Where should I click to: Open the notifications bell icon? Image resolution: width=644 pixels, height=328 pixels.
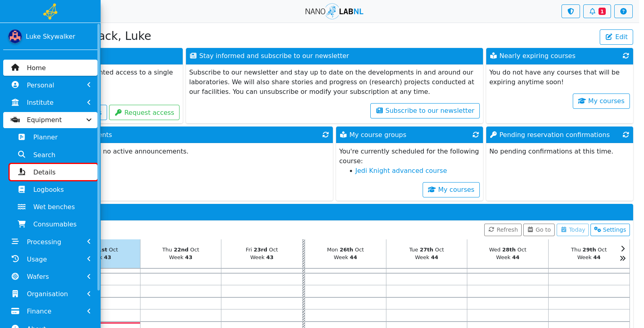coord(597,11)
